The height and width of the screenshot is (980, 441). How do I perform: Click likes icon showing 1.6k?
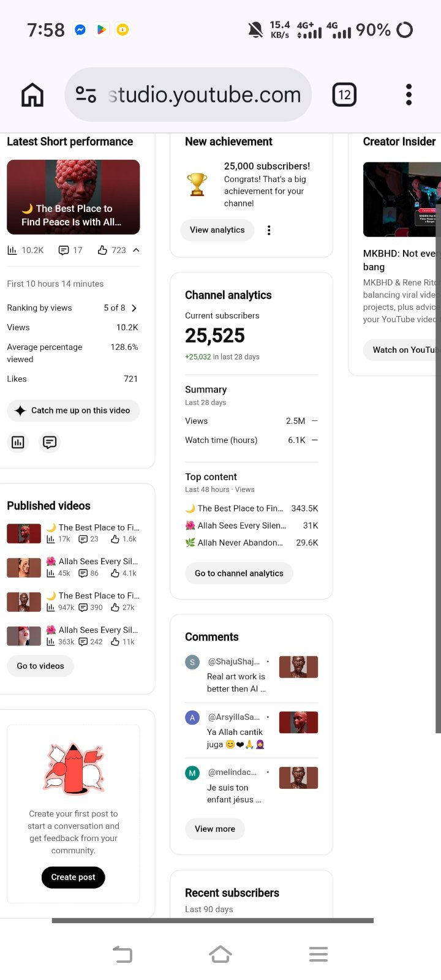(115, 539)
